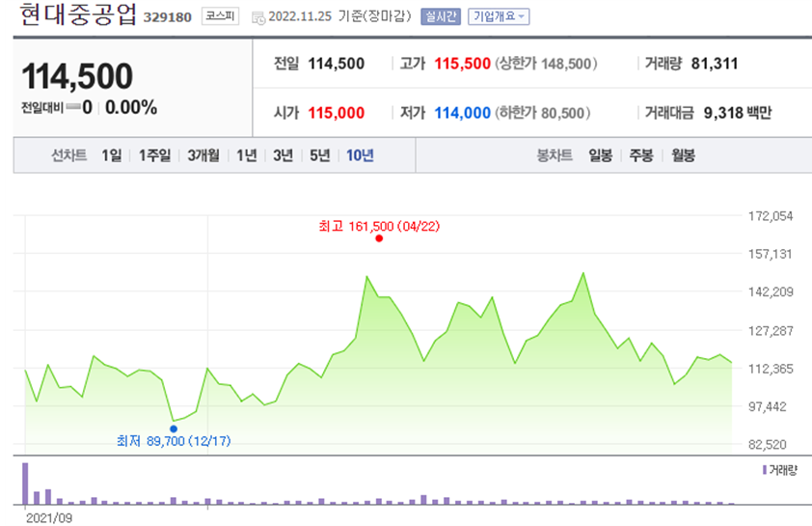Click the 봉차트 label
Viewport: 812px width, 526px height.
point(555,155)
